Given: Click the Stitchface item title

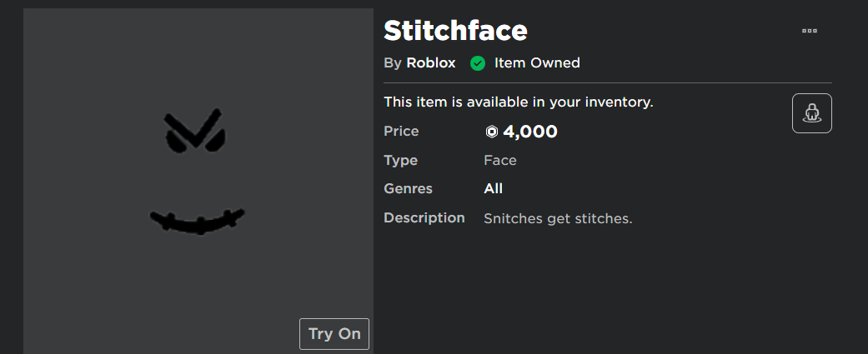Looking at the screenshot, I should coord(455,31).
